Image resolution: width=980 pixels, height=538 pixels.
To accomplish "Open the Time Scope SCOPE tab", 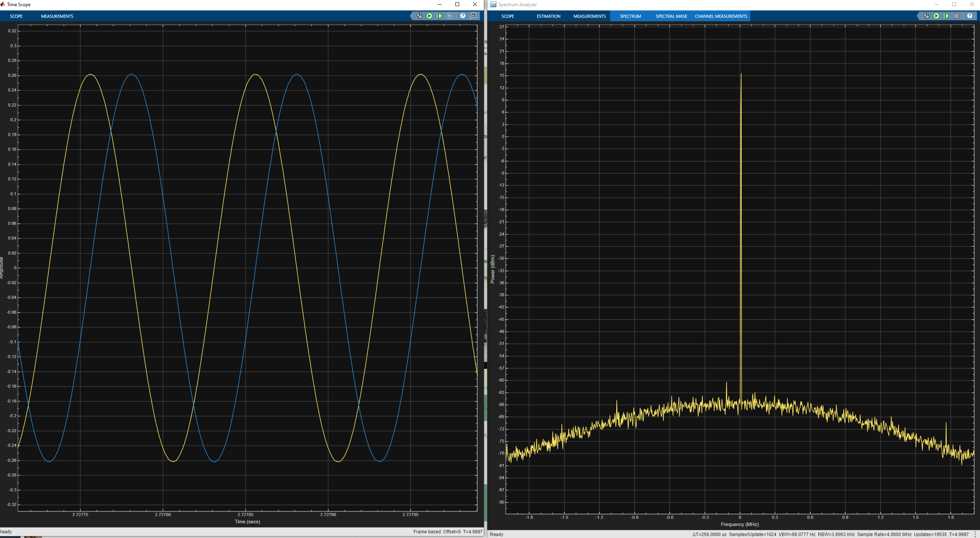I will (x=16, y=16).
